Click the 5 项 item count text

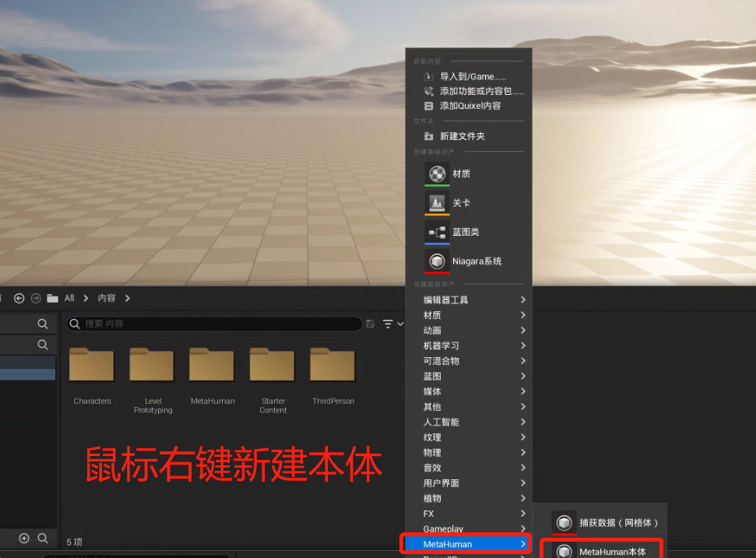click(74, 542)
